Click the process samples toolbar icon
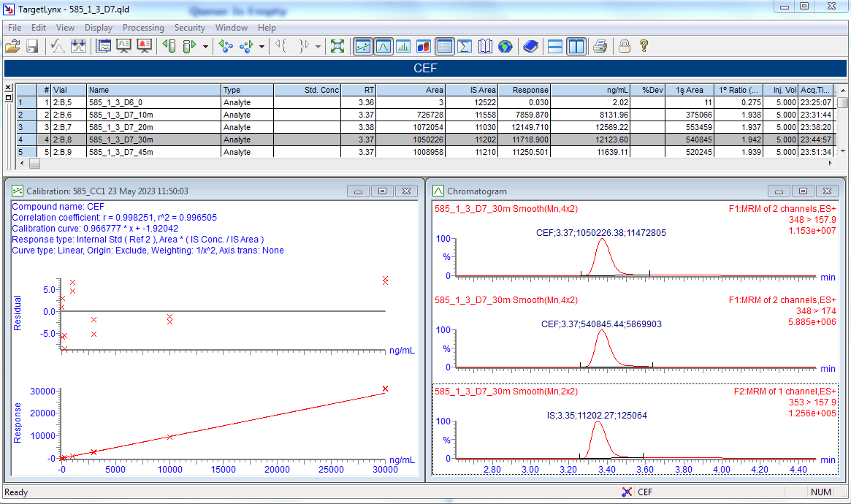This screenshot has width=851, height=504. (x=78, y=47)
